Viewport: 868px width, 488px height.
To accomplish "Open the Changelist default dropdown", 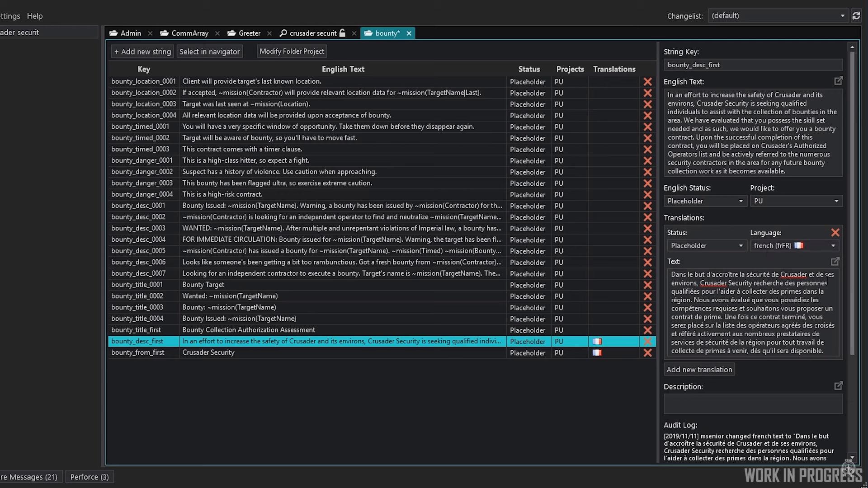I will tap(778, 16).
